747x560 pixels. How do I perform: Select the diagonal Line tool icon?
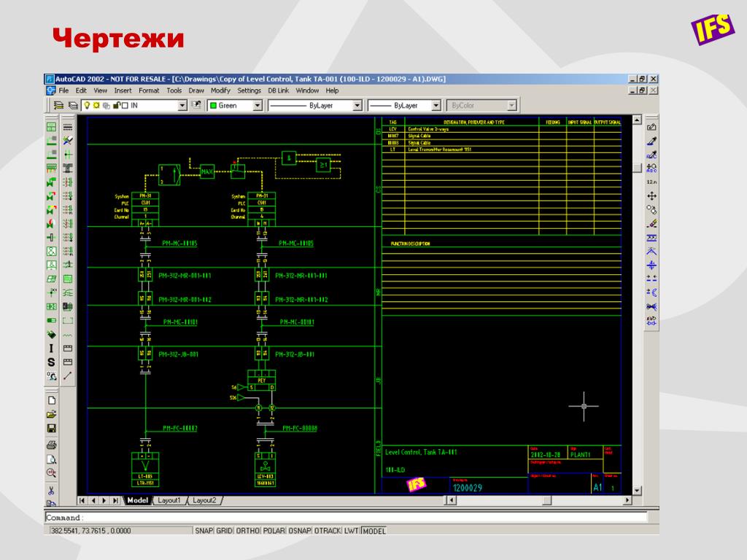(68, 376)
